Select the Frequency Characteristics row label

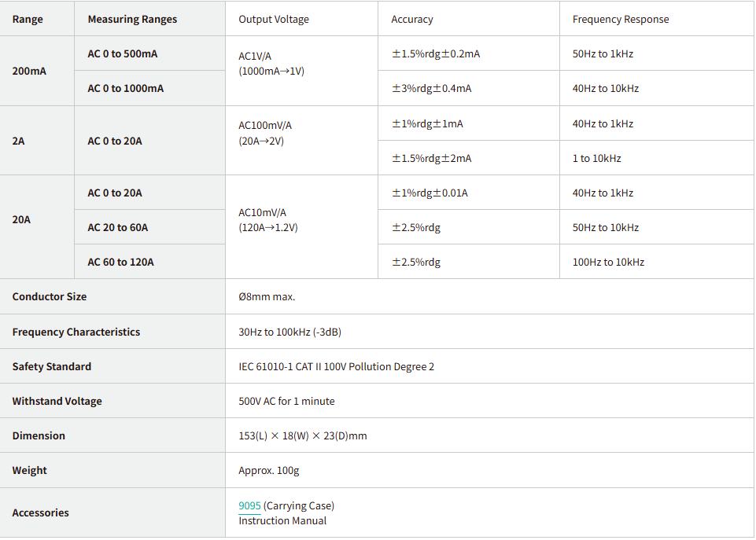(x=76, y=332)
